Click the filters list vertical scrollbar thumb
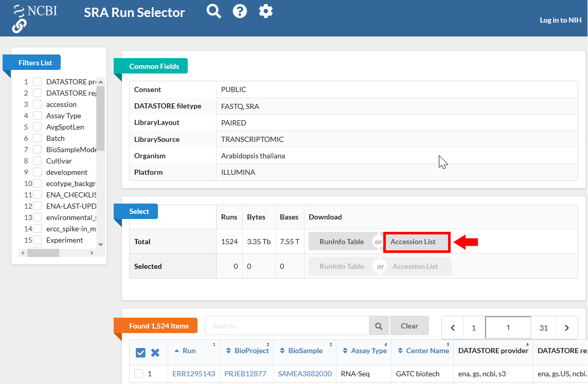 100,119
